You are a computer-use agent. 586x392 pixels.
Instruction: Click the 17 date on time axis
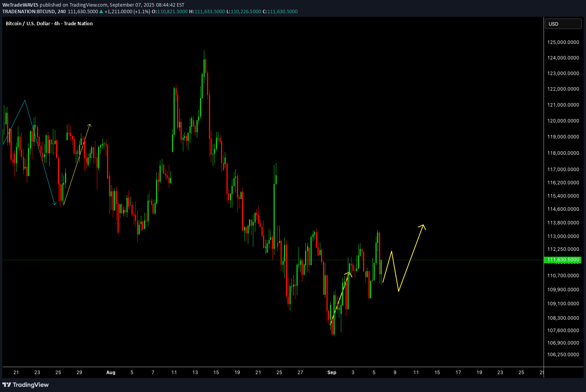(458, 373)
